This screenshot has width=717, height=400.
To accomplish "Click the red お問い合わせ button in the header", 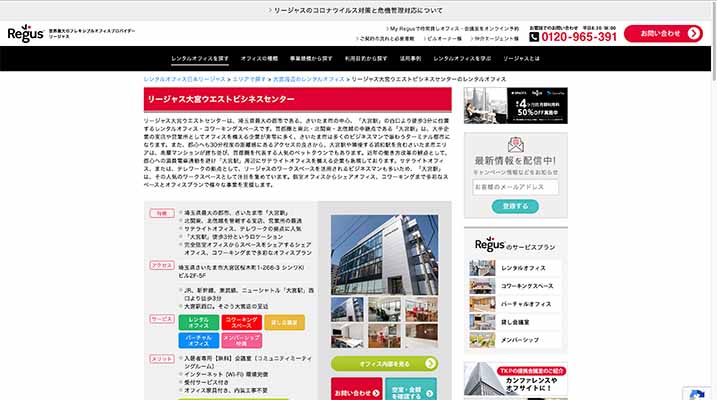I will click(x=663, y=33).
